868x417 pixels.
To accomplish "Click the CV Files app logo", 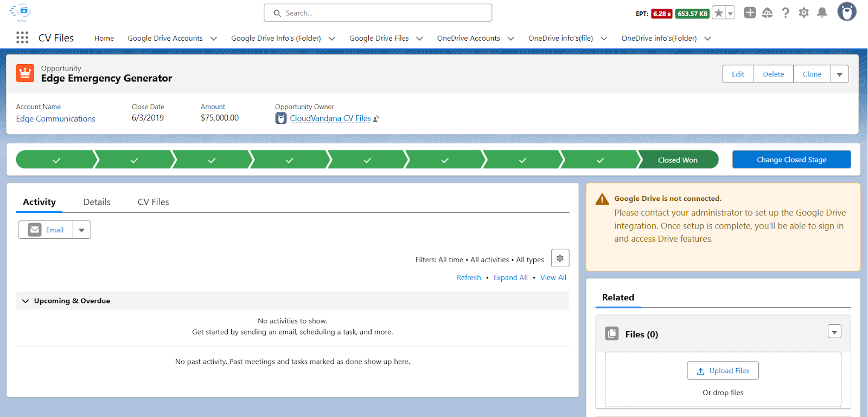I will click(x=21, y=12).
